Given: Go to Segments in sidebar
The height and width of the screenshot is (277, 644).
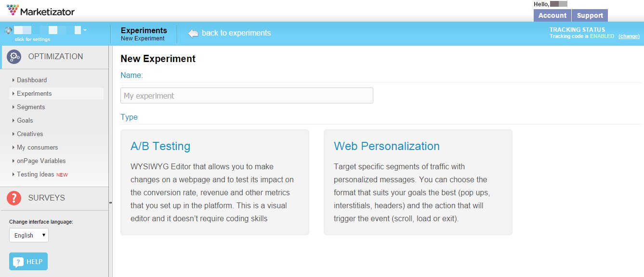Looking at the screenshot, I should click(x=31, y=107).
